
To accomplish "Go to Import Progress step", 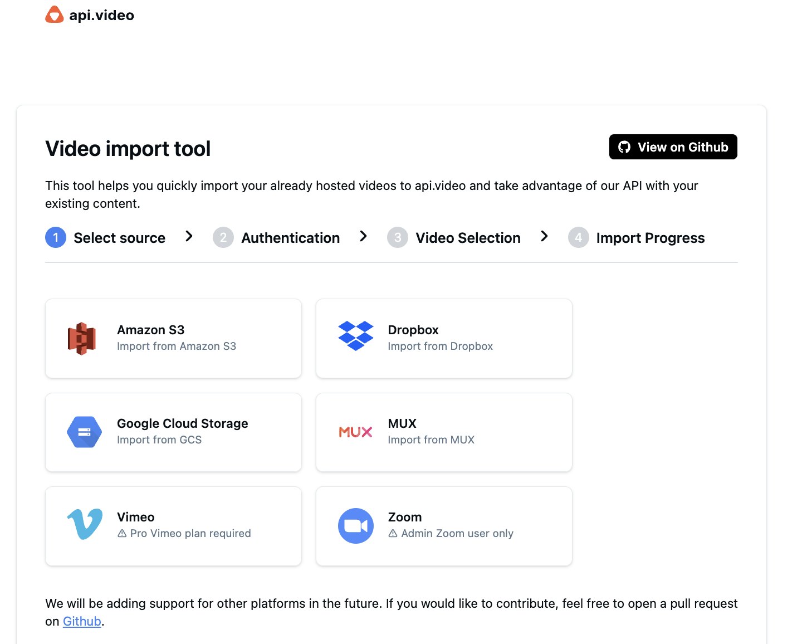I will coord(650,238).
